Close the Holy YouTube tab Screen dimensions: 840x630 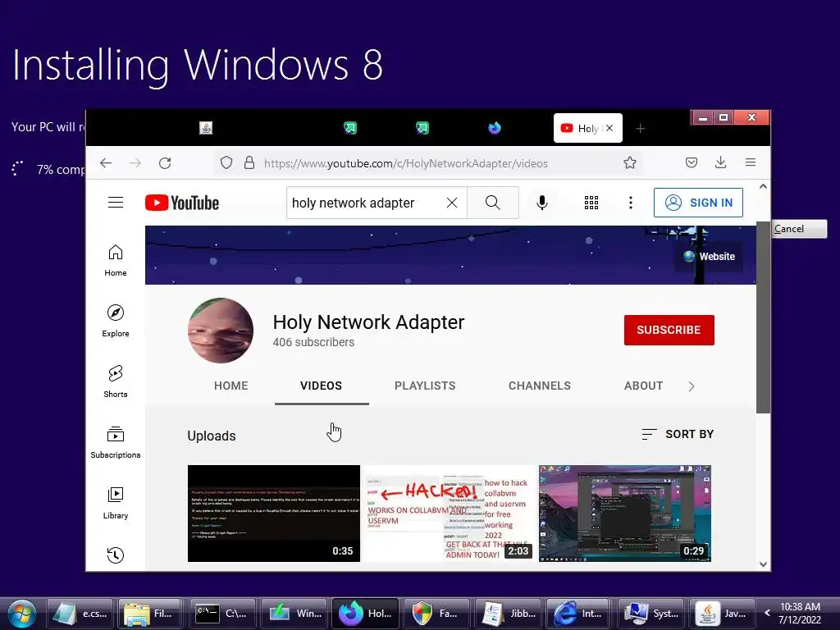(x=609, y=128)
